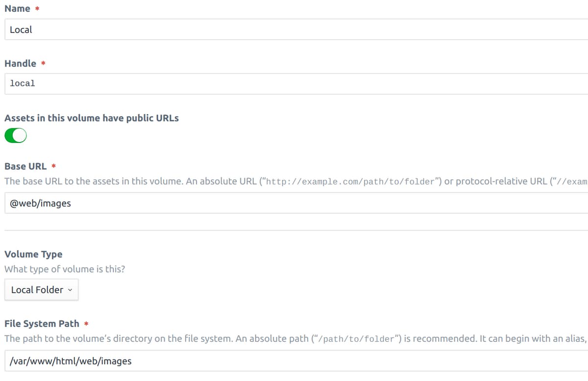Click the Assets have public URLs label
Image resolution: width=588 pixels, height=381 pixels.
92,118
